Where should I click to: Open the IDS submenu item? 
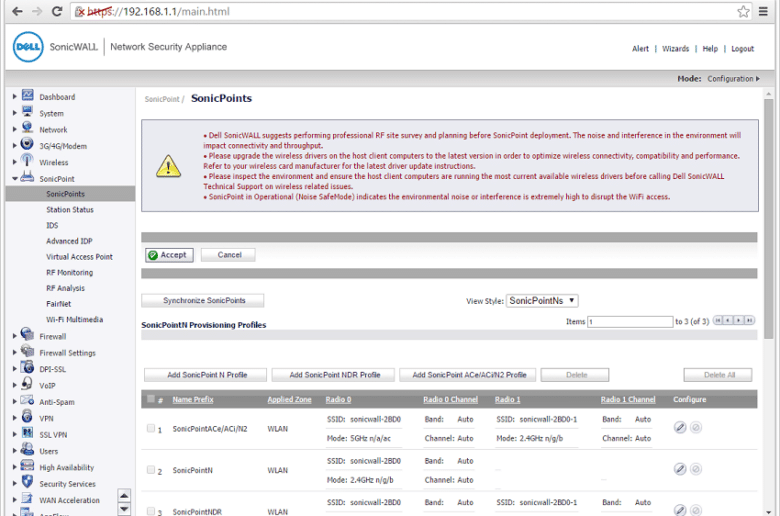click(x=52, y=225)
